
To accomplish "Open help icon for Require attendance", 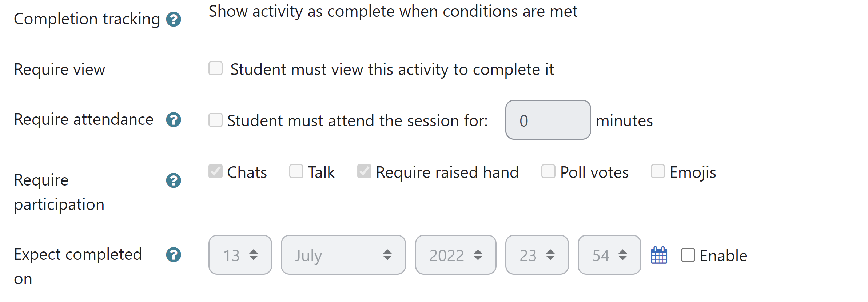I will click(174, 120).
